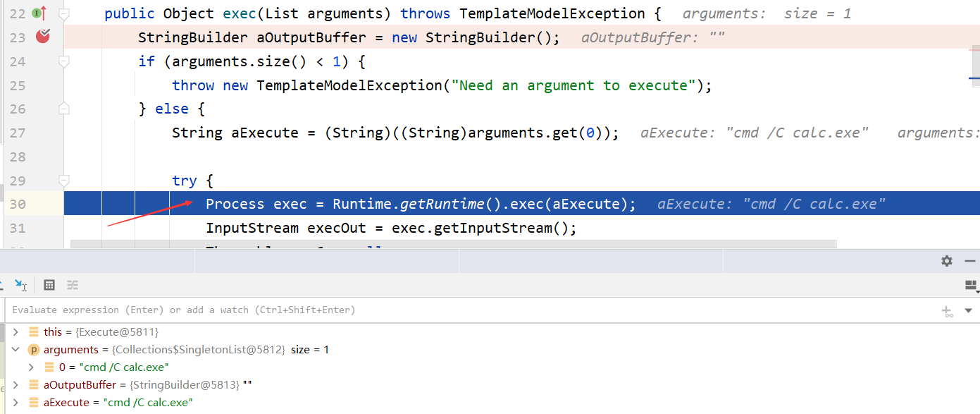Screen dimensions: 980x414
Task: Expand the 'this' variable node
Action: click(x=15, y=331)
